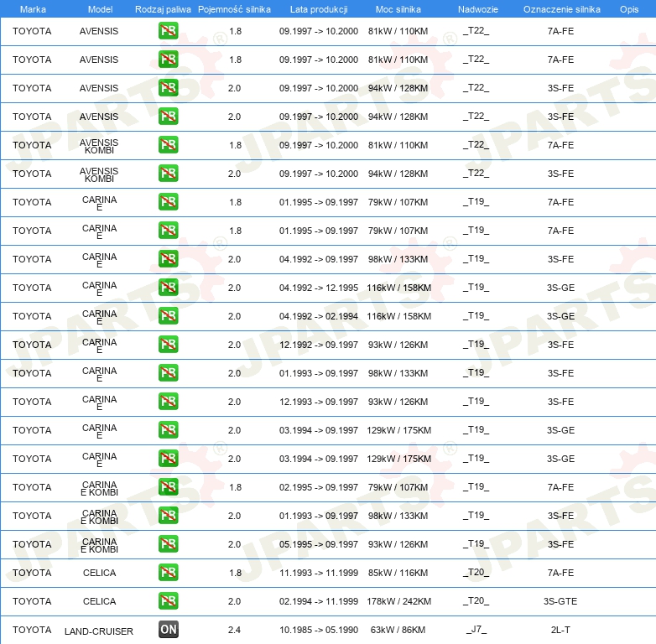The image size is (656, 644).
Task: Select the AVENSIS KOMBI model cell in 2.0 row
Action: pyautogui.click(x=99, y=174)
